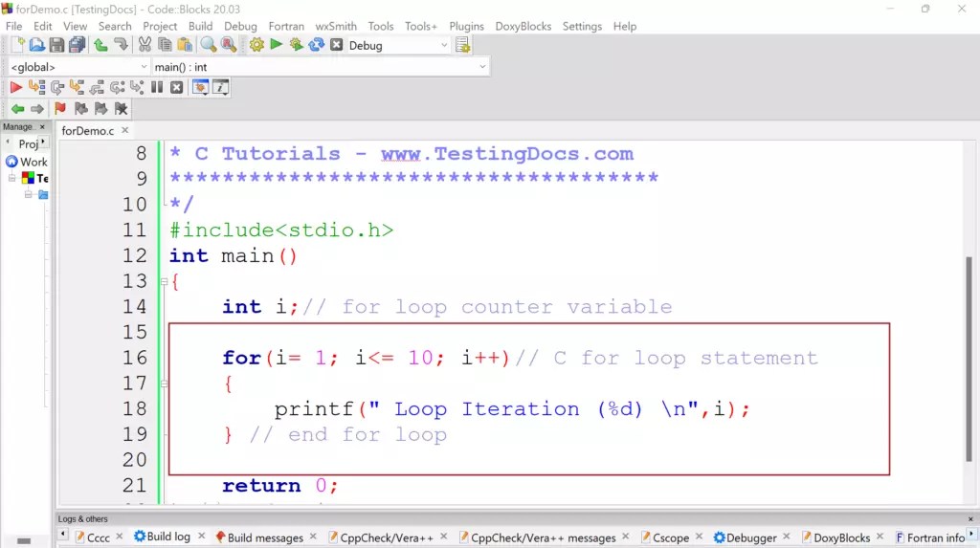Close the Management panel
The height and width of the screenshot is (548, 980).
pos(42,127)
